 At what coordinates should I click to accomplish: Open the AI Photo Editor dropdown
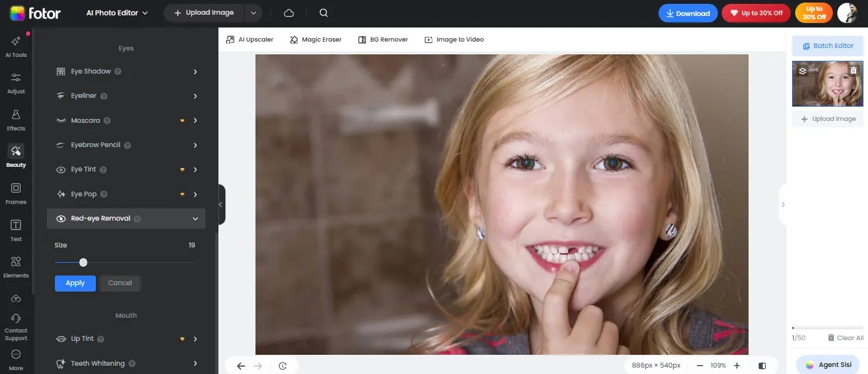[x=117, y=13]
